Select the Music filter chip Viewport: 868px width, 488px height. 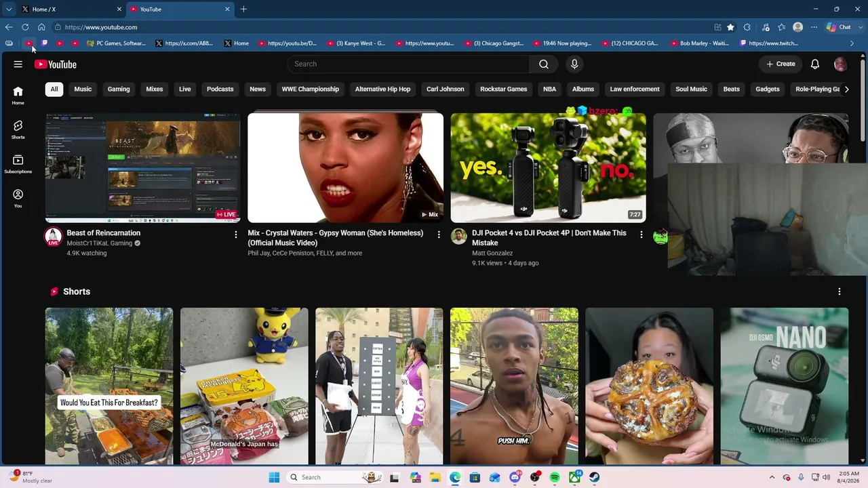(x=83, y=89)
